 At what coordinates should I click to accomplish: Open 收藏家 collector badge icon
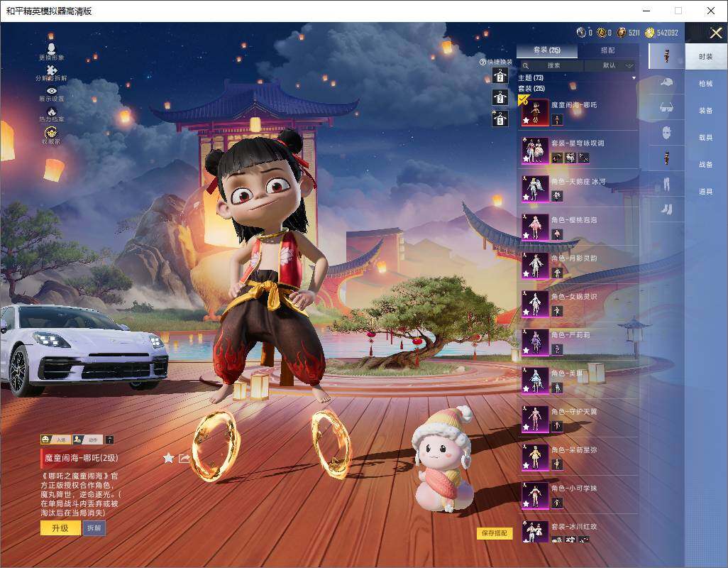[52, 133]
